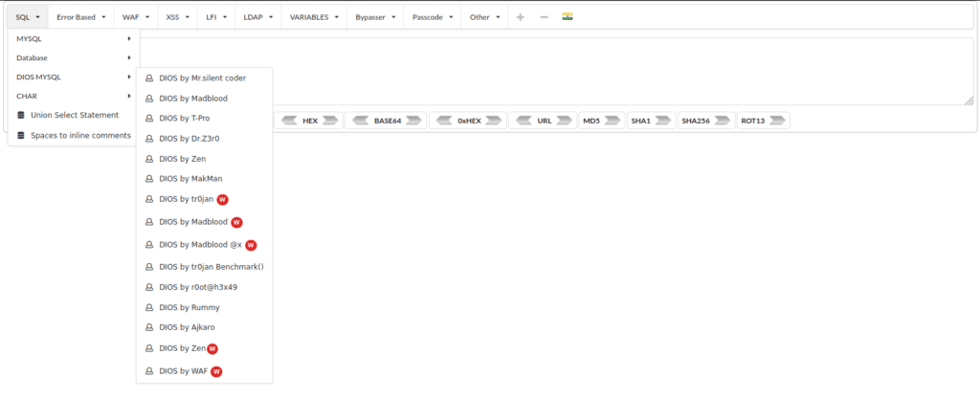This screenshot has width=980, height=399.
Task: Click the 0xHEX decode left arrow
Action: point(444,122)
